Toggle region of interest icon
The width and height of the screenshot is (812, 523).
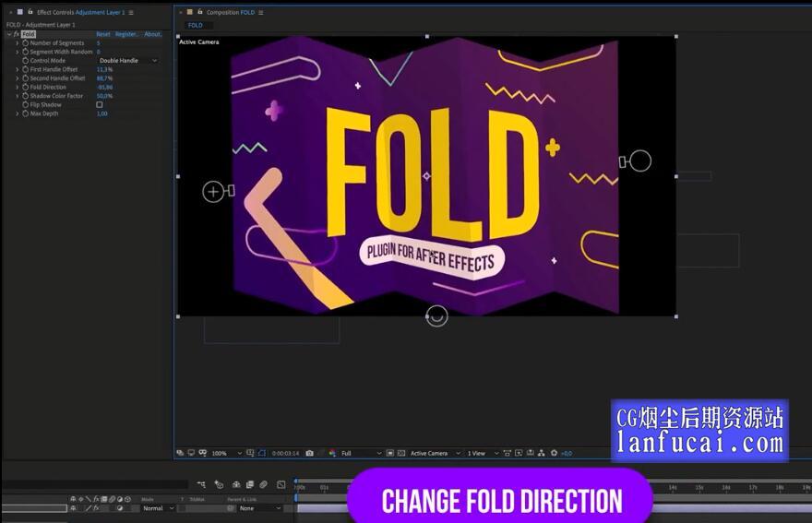point(390,453)
